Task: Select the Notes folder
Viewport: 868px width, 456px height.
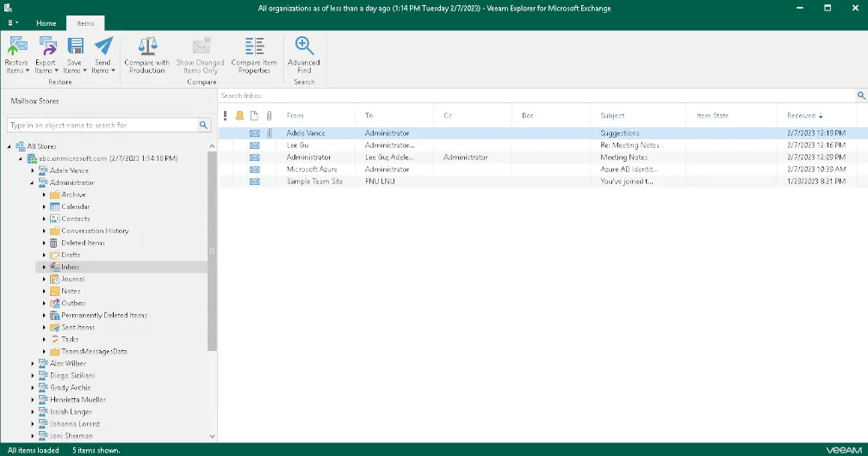Action: pos(71,291)
